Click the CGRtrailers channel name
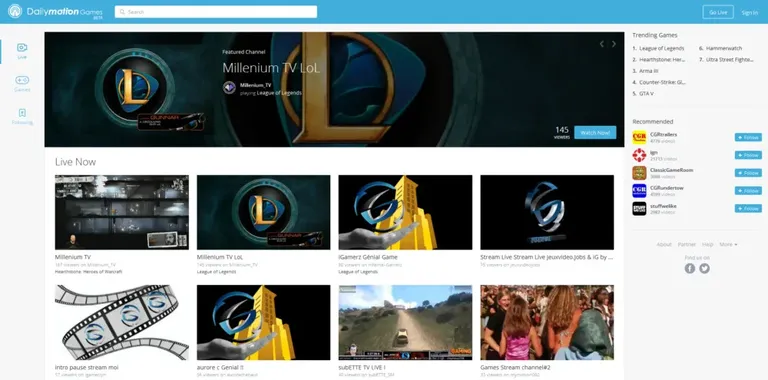The height and width of the screenshot is (380, 768). 664,134
